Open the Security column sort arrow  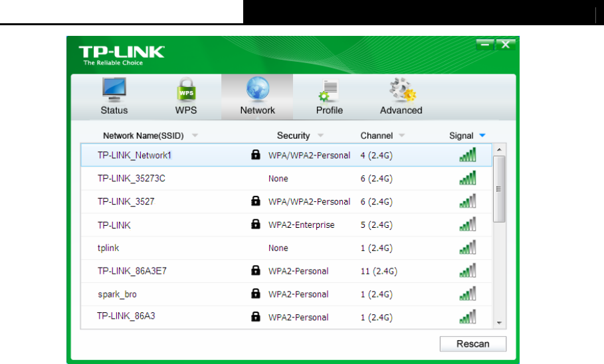[x=320, y=136]
